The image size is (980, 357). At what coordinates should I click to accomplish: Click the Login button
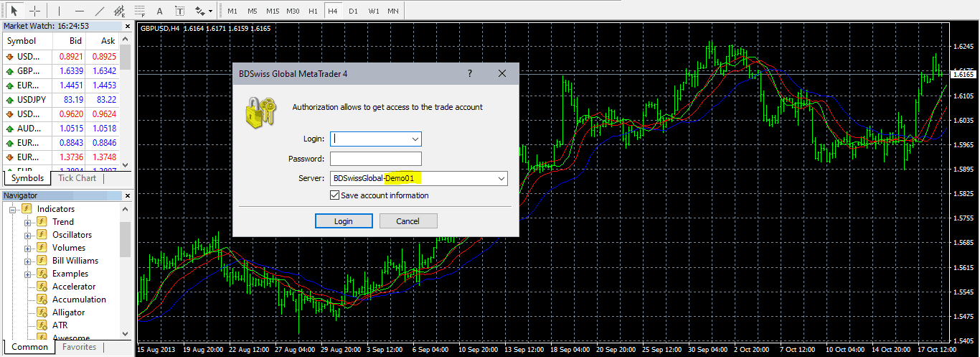(x=344, y=221)
